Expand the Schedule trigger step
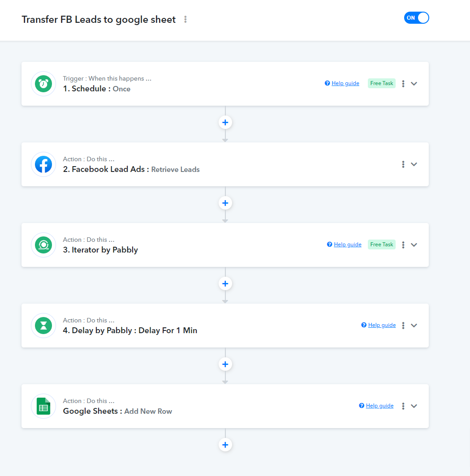This screenshot has width=470, height=476. [x=414, y=83]
